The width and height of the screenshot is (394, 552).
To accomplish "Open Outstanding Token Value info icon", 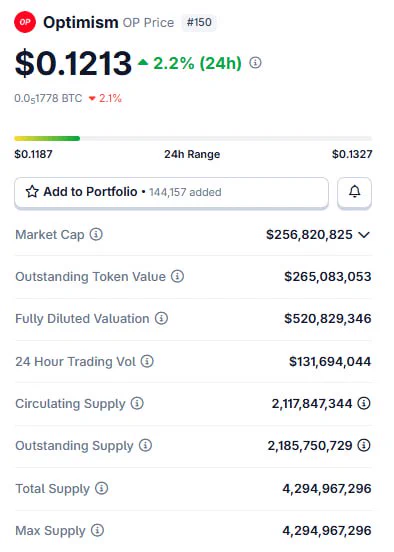I will pyautogui.click(x=177, y=276).
